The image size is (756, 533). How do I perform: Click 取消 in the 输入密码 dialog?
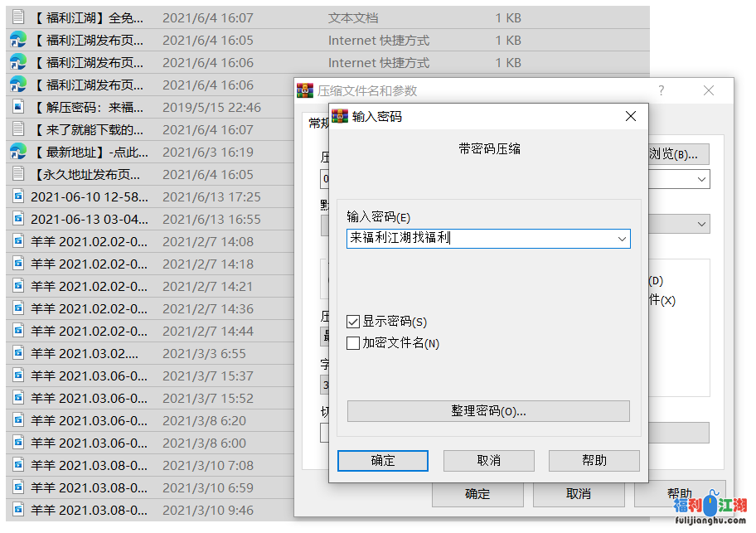click(x=488, y=461)
